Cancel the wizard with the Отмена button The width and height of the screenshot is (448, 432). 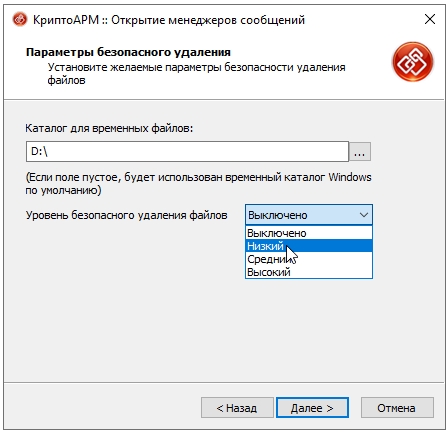tap(397, 408)
